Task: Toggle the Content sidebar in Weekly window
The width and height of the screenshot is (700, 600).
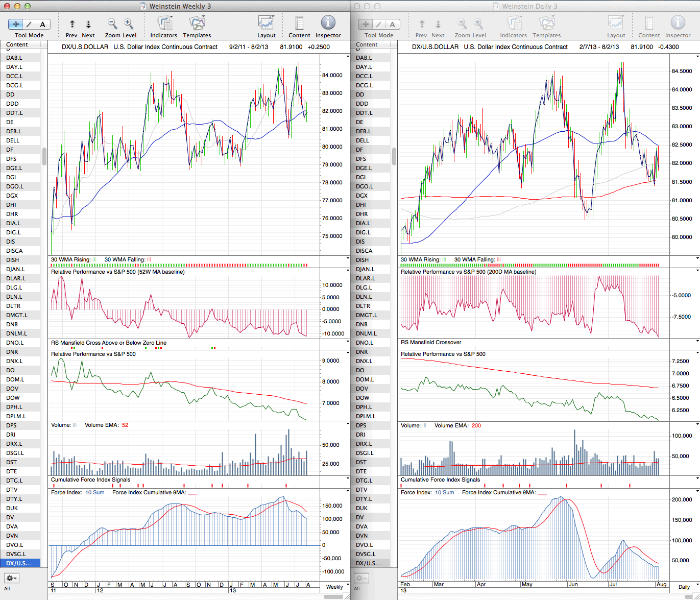Action: [x=299, y=24]
